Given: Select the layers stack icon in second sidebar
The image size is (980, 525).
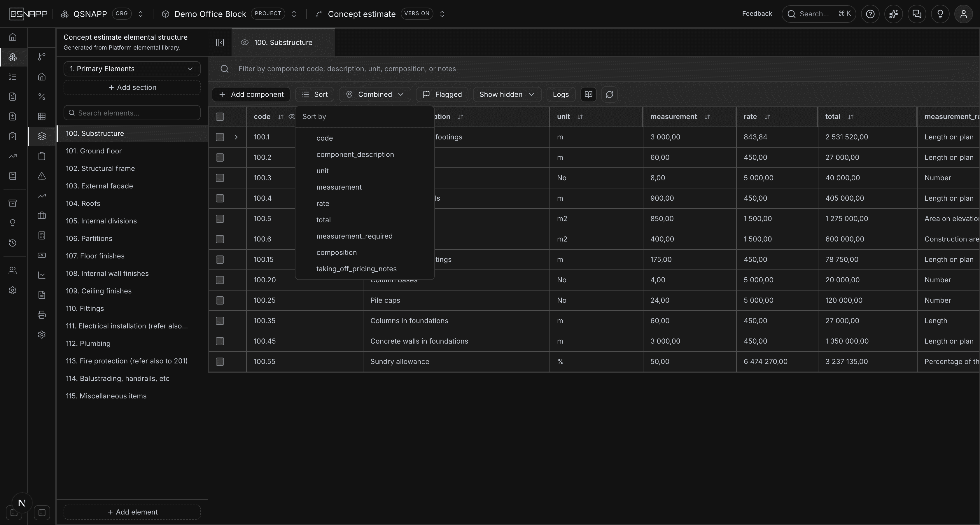Looking at the screenshot, I should (42, 136).
